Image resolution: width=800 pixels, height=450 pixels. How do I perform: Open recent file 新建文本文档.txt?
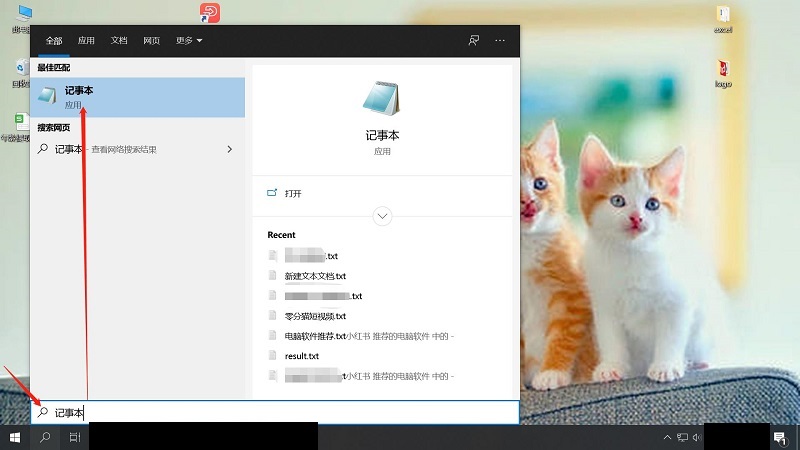315,276
